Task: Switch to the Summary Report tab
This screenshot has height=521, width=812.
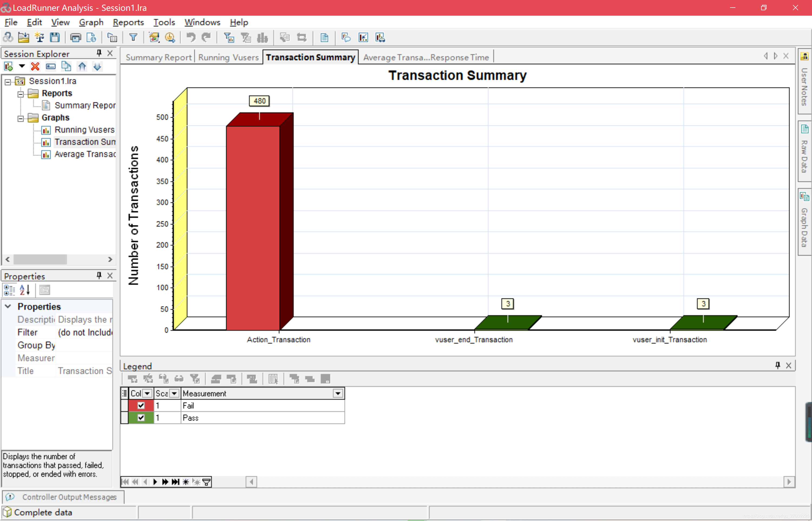Action: tap(158, 57)
